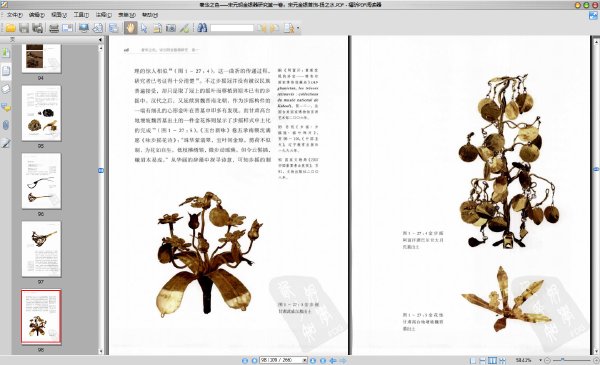600x365 pixels.
Task: Open the Comments sidebar panel
Action: click(x=6, y=107)
